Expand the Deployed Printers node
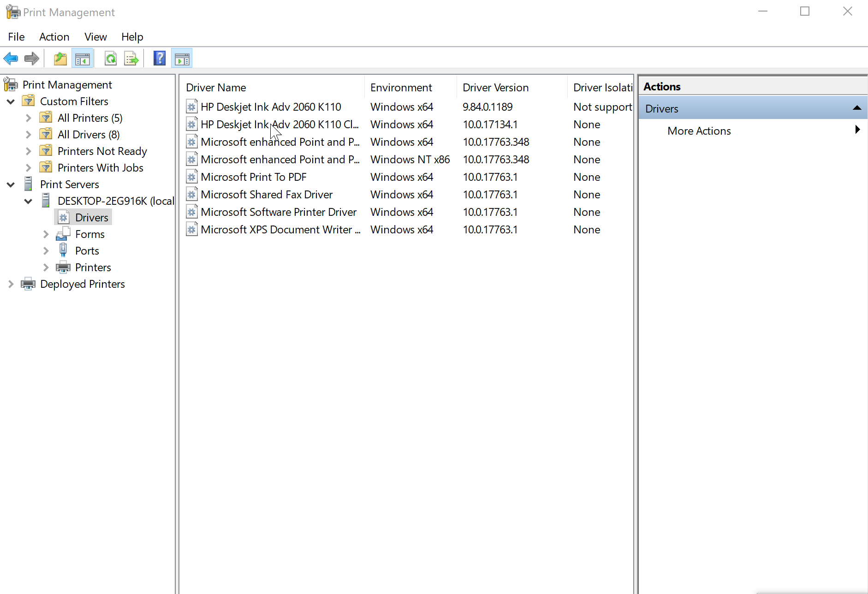 click(11, 284)
